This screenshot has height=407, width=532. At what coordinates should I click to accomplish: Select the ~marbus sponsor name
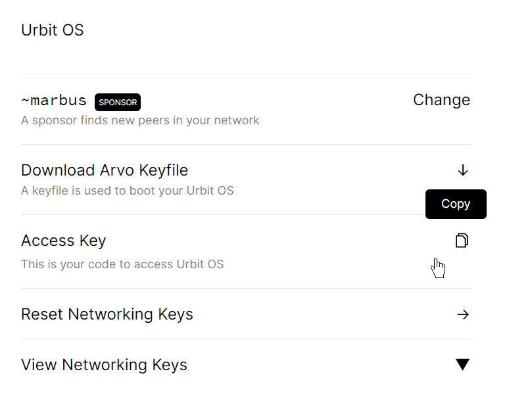[x=54, y=101]
